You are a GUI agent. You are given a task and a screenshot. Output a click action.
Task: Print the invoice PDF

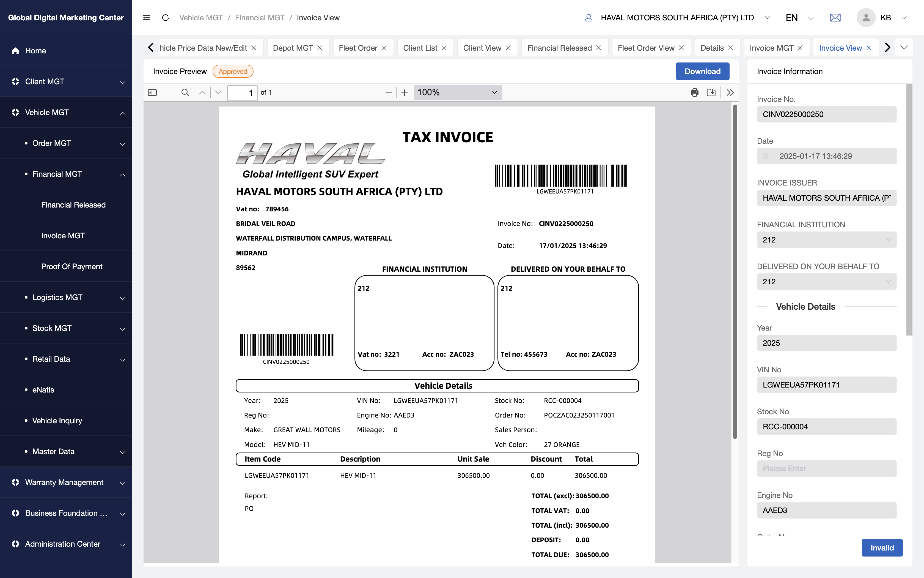coord(695,92)
